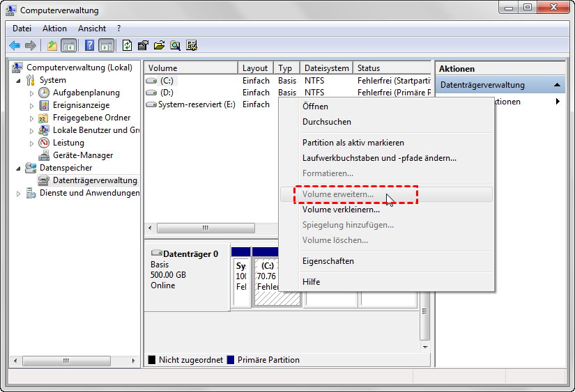This screenshot has width=575, height=392.
Task: Click the Status column header
Action: point(392,68)
